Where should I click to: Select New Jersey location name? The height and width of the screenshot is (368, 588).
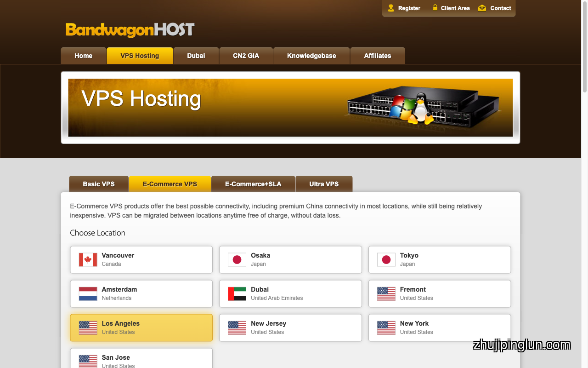tap(269, 323)
